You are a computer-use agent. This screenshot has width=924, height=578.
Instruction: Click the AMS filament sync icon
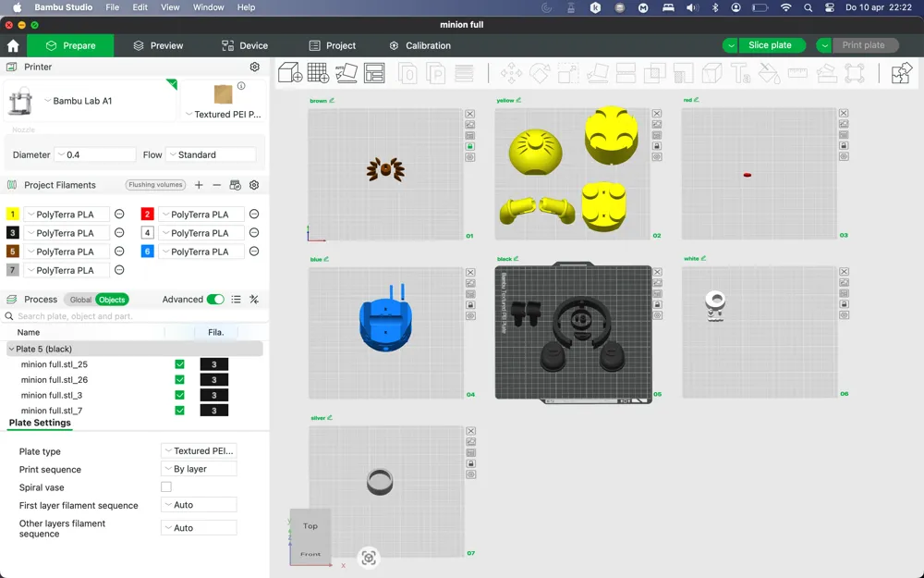[235, 185]
